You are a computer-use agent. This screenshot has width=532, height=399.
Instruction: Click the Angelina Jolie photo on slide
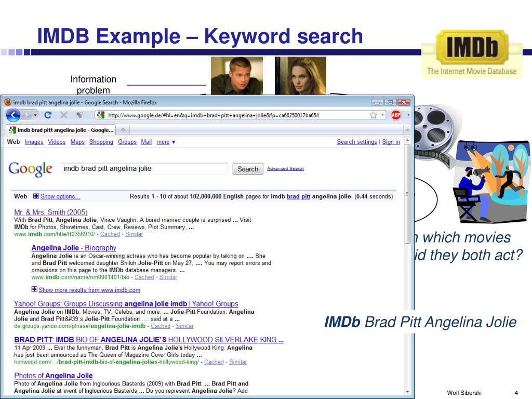click(300, 76)
